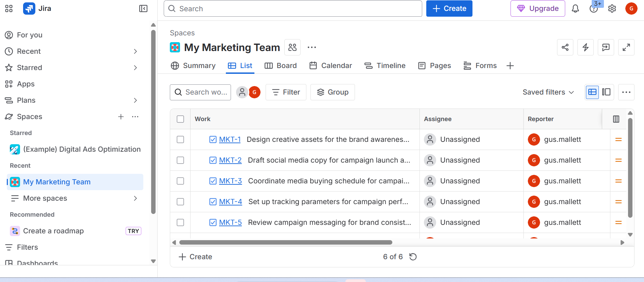Click the sidebar vertical scrollbar
644x282 pixels.
[153, 122]
